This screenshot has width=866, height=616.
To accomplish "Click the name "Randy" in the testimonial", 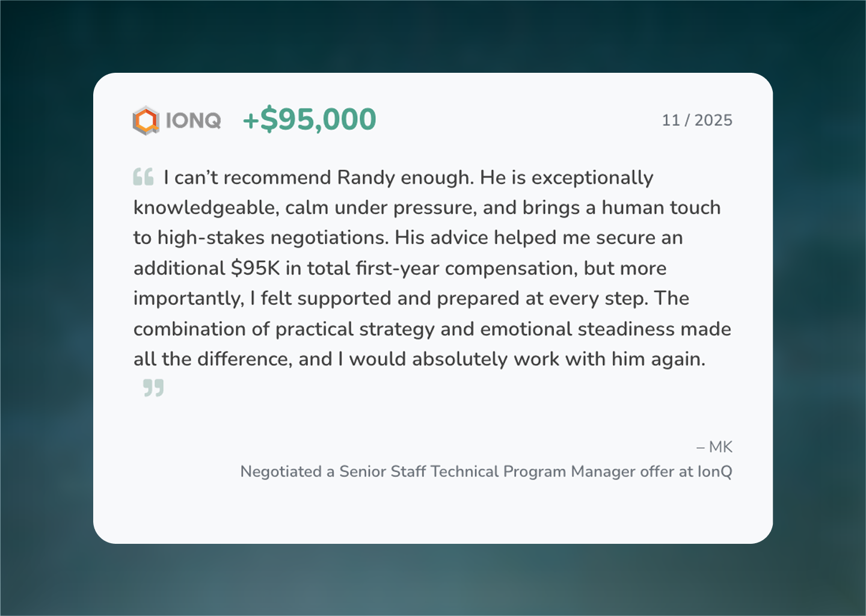I will coord(366,177).
